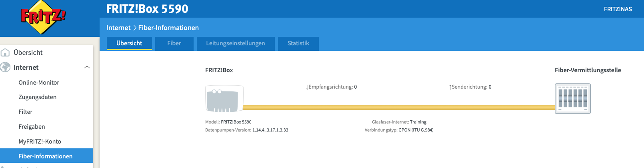Click Fiber-Informationen in the breadcrumb

[x=168, y=28]
